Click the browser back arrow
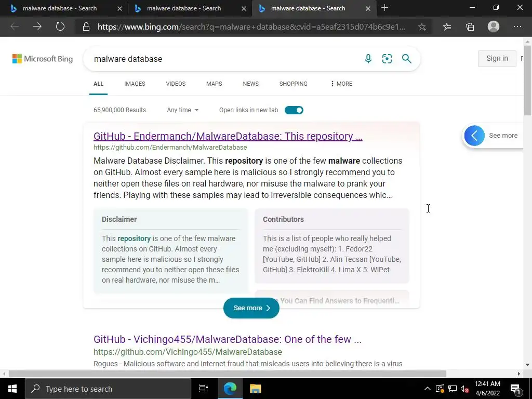532x399 pixels. (x=14, y=26)
